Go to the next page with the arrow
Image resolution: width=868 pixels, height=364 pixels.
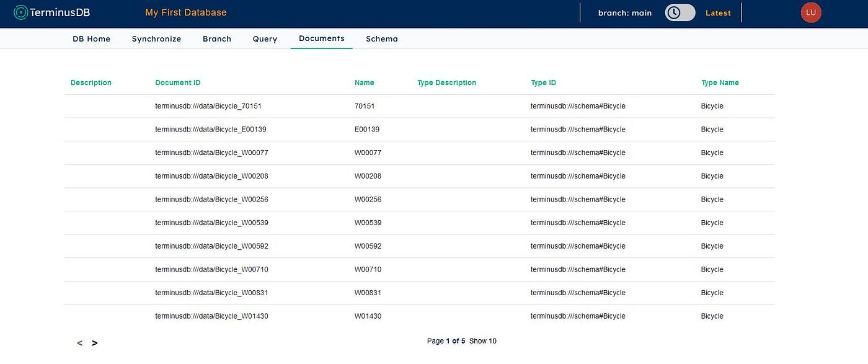point(94,342)
